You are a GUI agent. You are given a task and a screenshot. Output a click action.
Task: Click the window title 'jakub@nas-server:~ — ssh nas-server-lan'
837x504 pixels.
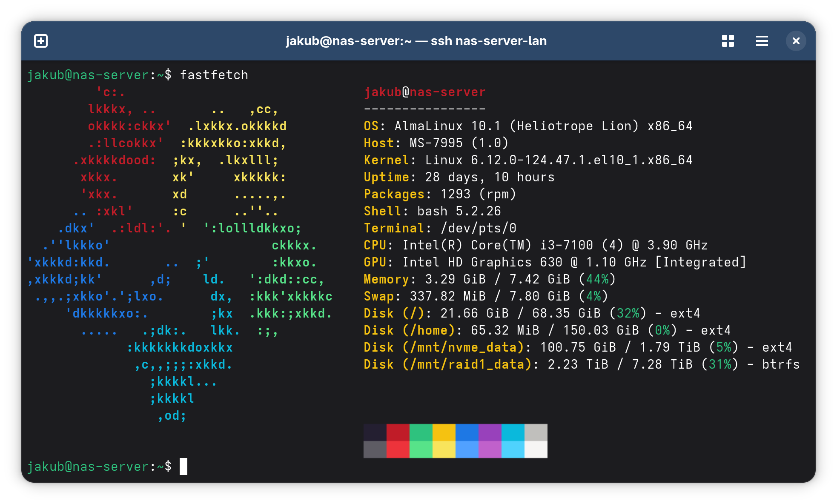[x=416, y=41]
